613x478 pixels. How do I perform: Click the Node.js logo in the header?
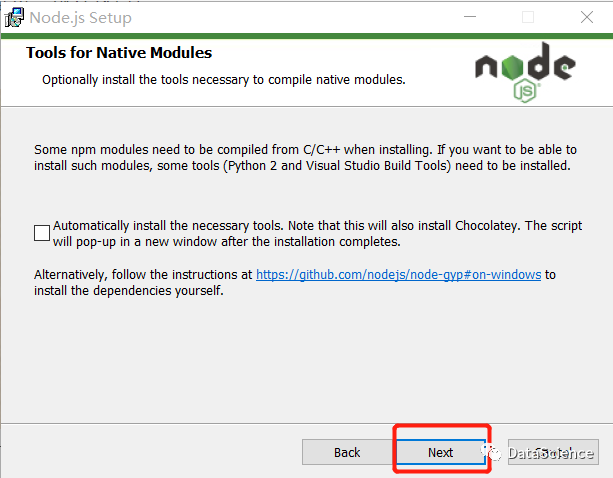coord(525,73)
